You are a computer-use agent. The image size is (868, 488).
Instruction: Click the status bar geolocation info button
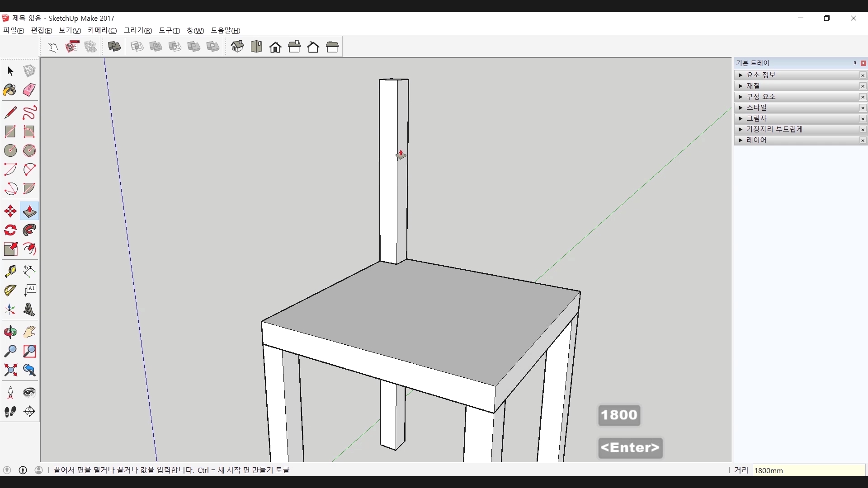click(x=7, y=470)
